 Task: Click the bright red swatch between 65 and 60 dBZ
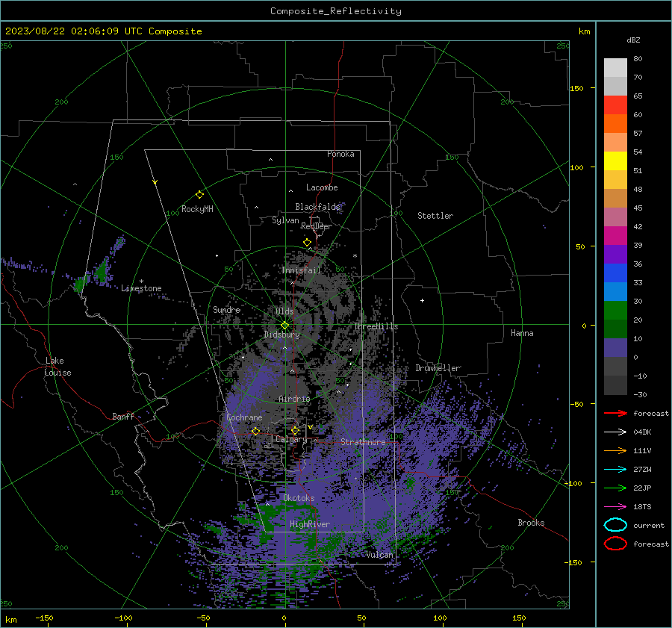pyautogui.click(x=615, y=105)
